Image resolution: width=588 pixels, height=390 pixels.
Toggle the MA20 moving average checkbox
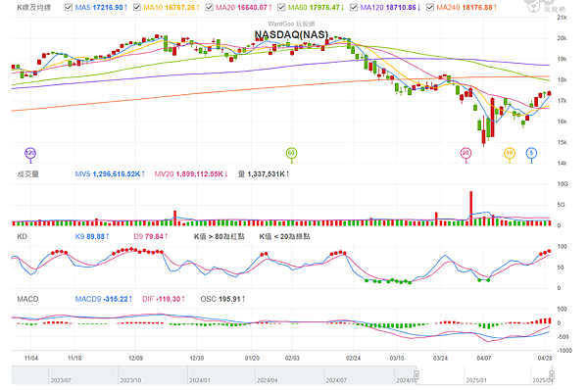(210, 7)
